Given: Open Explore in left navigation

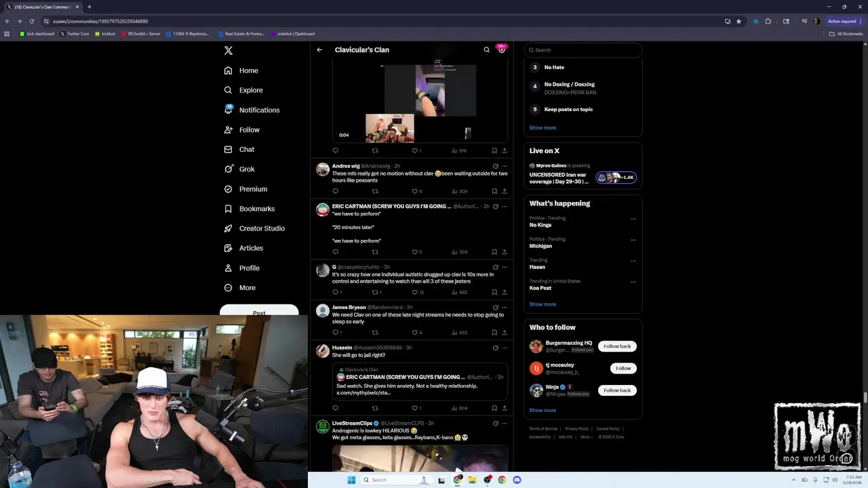Looking at the screenshot, I should [243, 90].
